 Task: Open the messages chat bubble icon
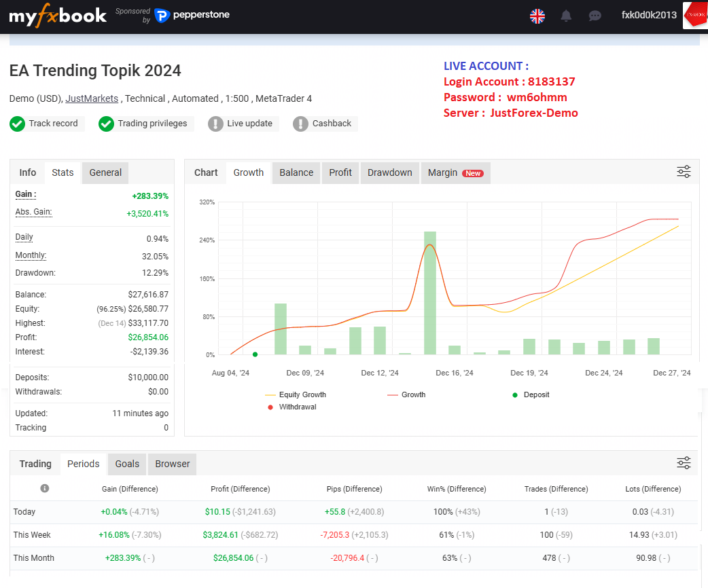click(x=595, y=16)
